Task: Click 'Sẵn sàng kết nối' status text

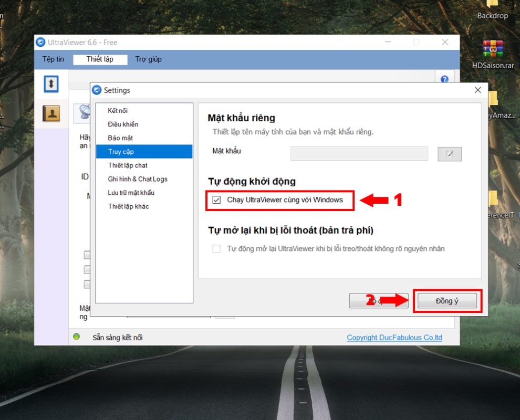Action: tap(118, 338)
